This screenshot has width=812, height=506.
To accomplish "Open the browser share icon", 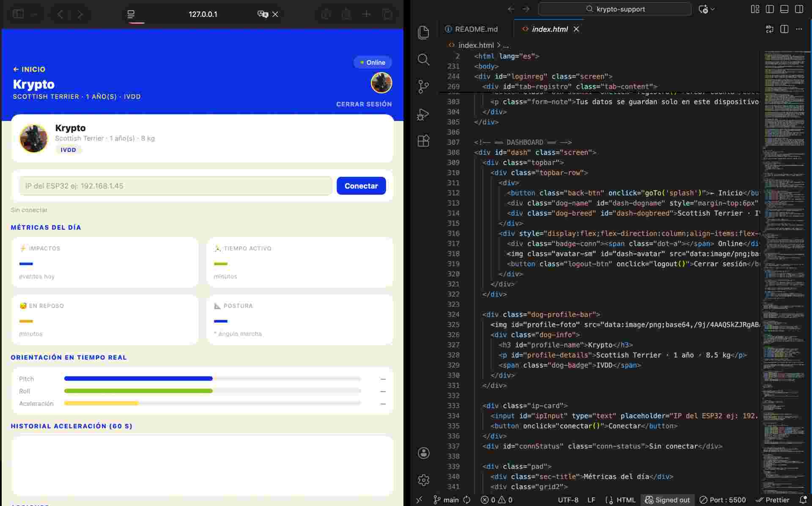I will (346, 14).
